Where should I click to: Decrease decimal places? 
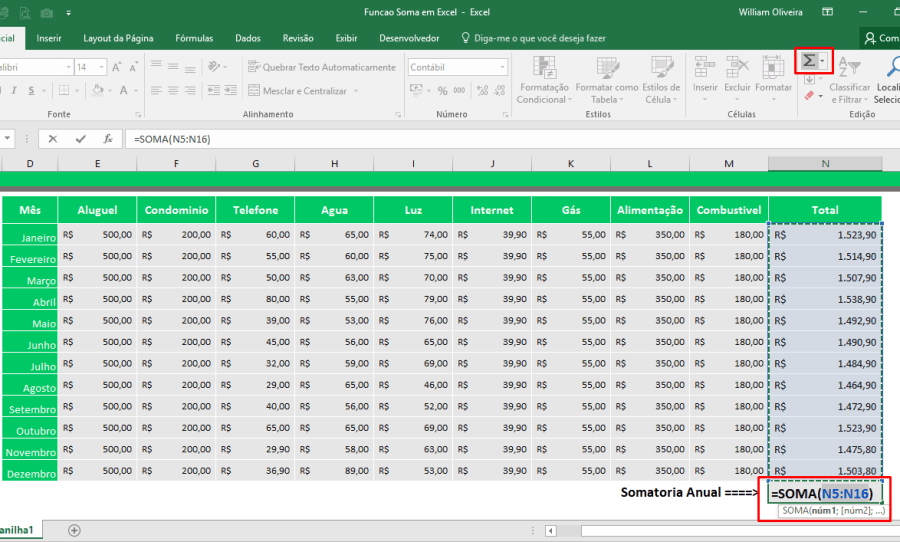500,91
